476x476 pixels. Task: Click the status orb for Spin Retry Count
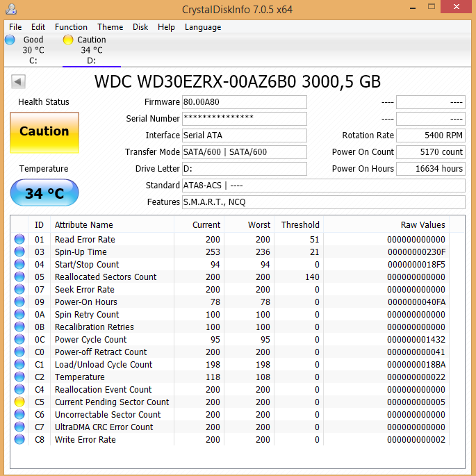tap(19, 314)
